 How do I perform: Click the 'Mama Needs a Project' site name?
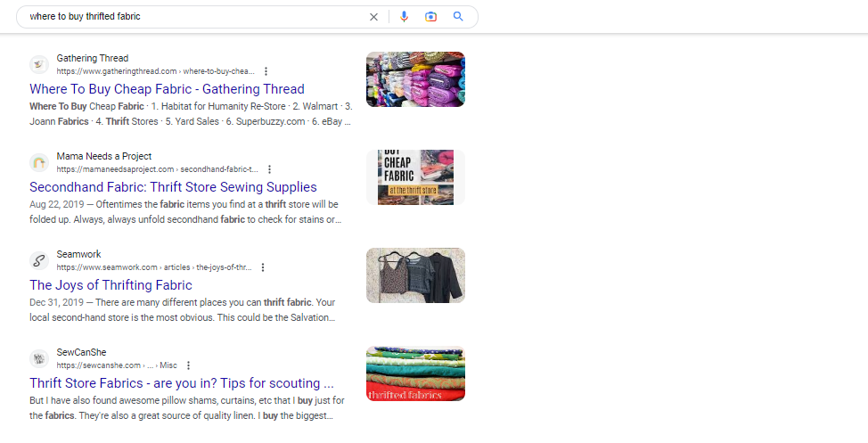click(104, 156)
